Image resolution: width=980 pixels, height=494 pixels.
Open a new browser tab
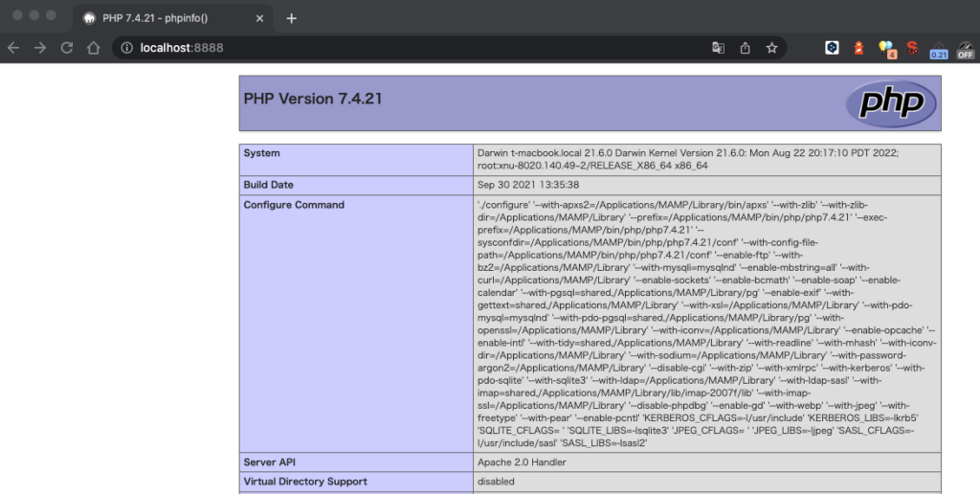click(292, 18)
